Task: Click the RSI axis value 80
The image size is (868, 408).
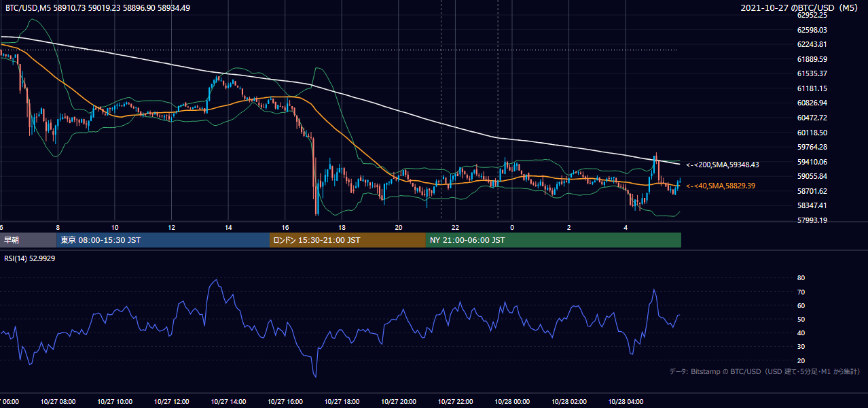Action: 801,278
